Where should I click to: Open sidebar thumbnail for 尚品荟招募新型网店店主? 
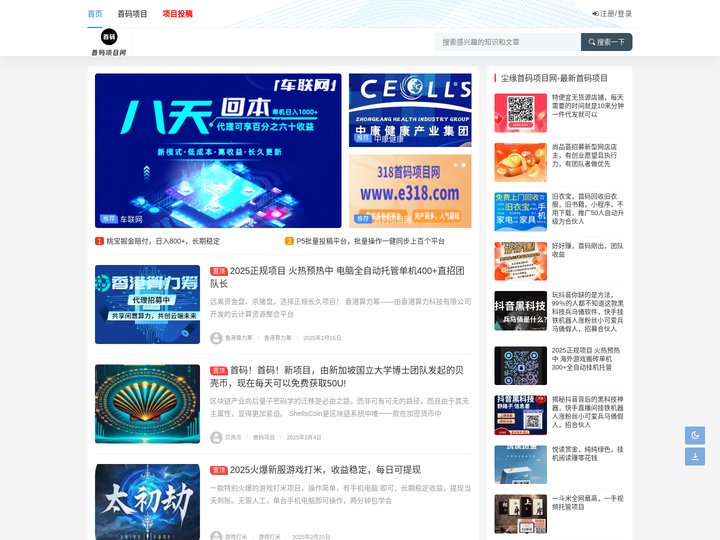pos(520,163)
